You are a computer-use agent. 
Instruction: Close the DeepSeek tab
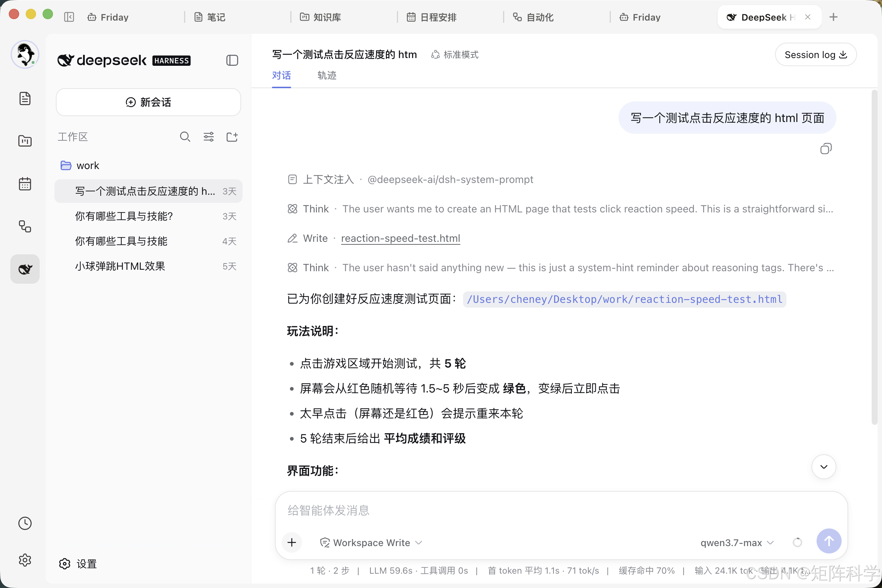pyautogui.click(x=807, y=17)
